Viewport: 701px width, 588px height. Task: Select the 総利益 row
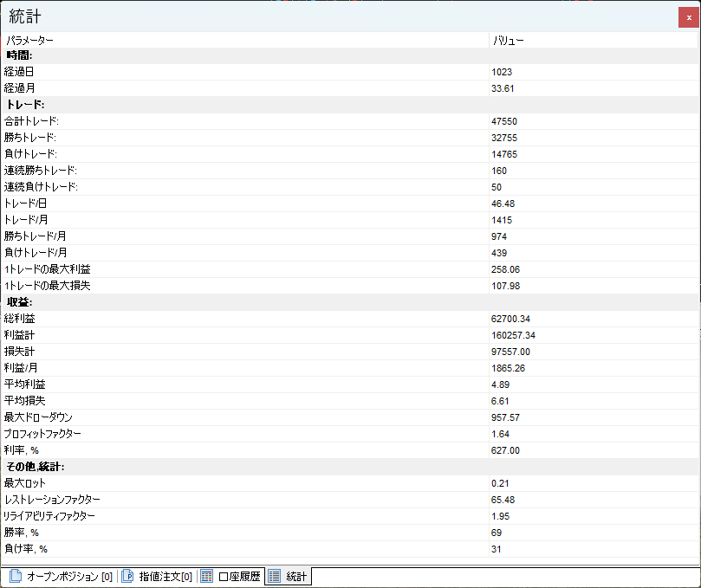pos(350,319)
